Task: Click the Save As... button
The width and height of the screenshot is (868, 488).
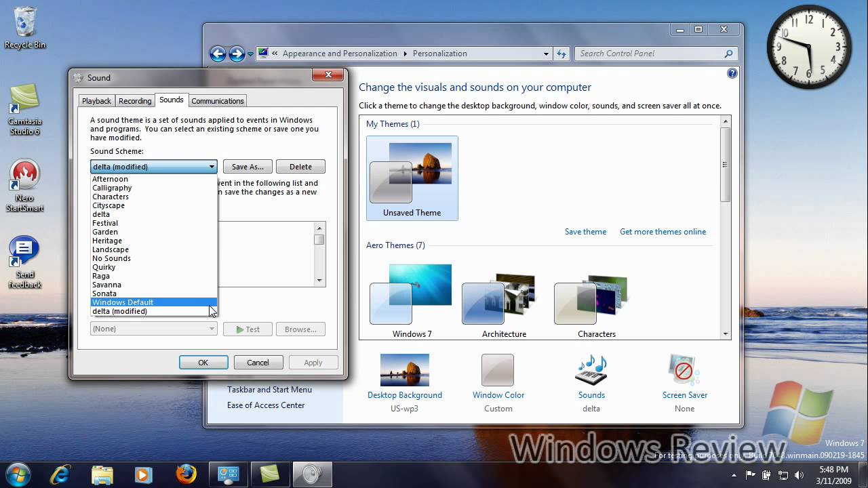Action: click(248, 167)
